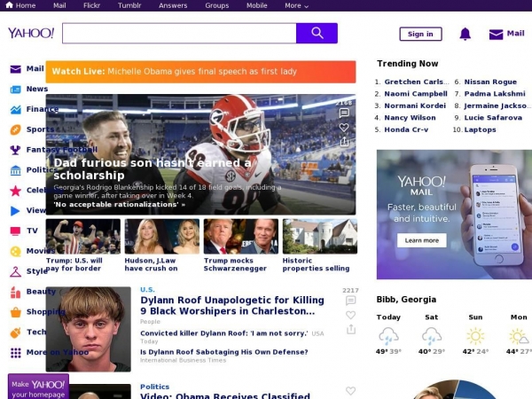Share the scholarship hero story
Image resolution: width=532 pixels, height=399 pixels.
(x=344, y=142)
